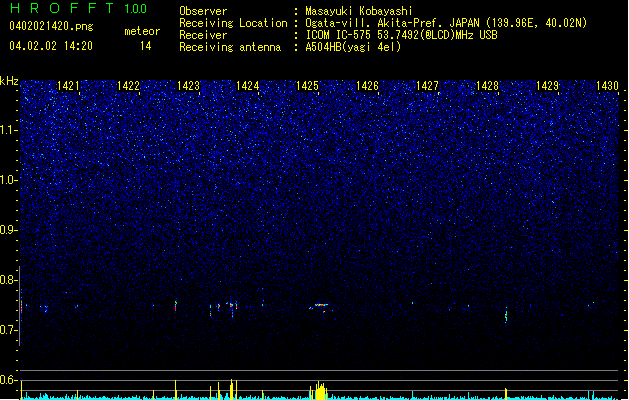629x400 pixels.
Task: Click the 1421 time axis marker
Action: [x=68, y=86]
